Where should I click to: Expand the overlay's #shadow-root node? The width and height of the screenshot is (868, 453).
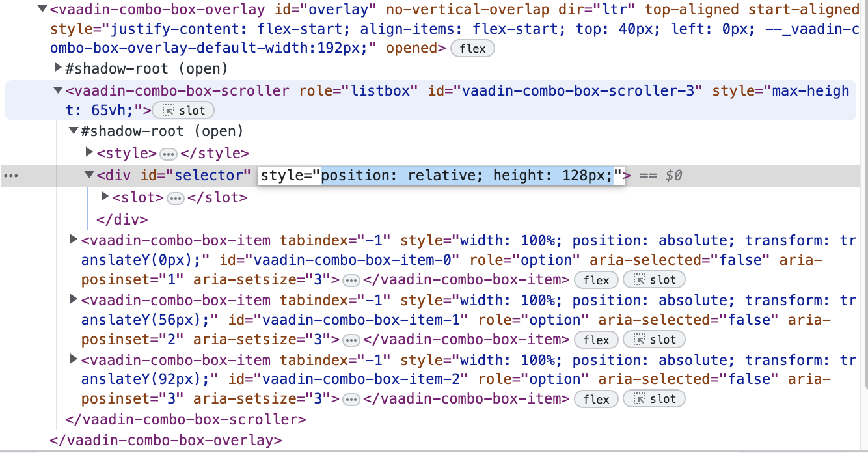59,68
